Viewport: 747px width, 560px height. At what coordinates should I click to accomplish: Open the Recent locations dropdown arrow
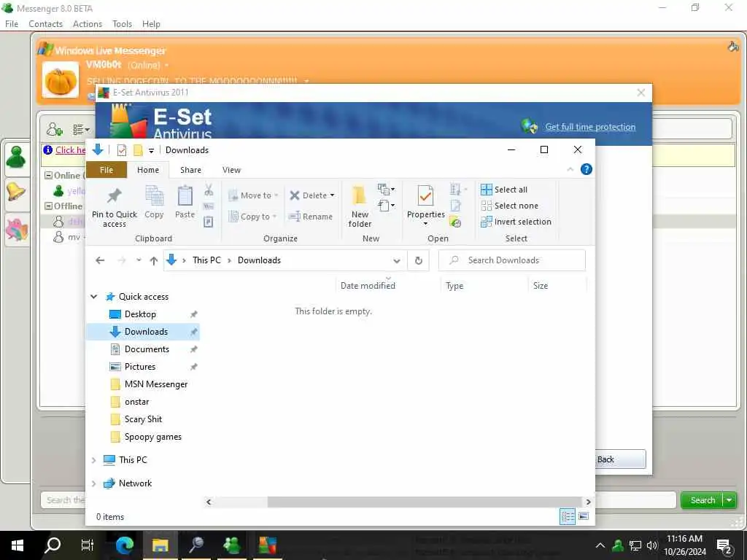(139, 260)
